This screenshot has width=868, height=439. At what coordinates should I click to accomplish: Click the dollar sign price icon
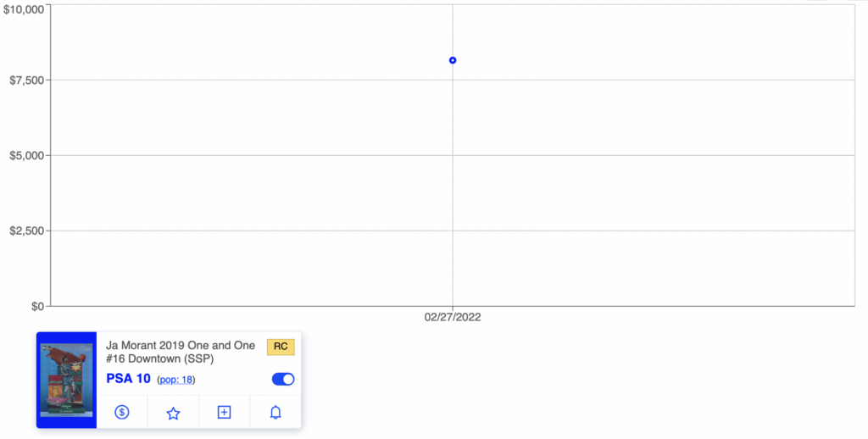[122, 413]
